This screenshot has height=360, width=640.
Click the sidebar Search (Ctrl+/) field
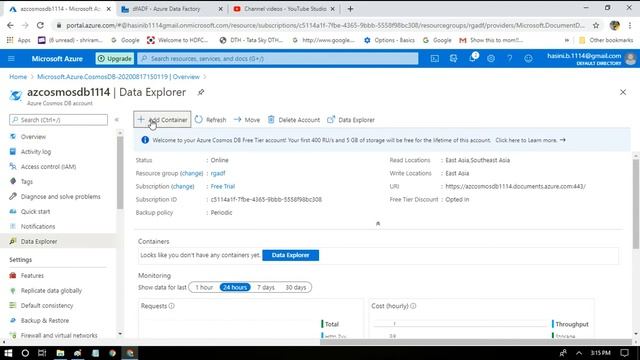(x=58, y=120)
